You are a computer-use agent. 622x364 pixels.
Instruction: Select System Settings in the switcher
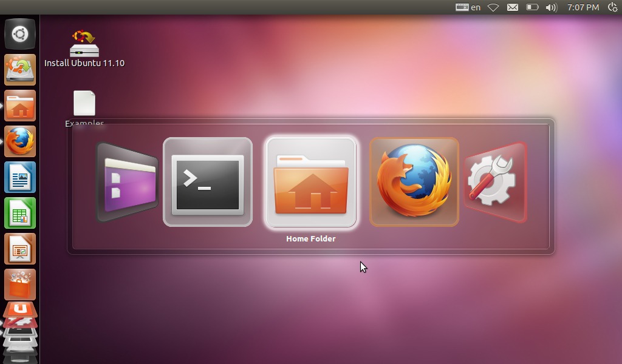(x=495, y=182)
